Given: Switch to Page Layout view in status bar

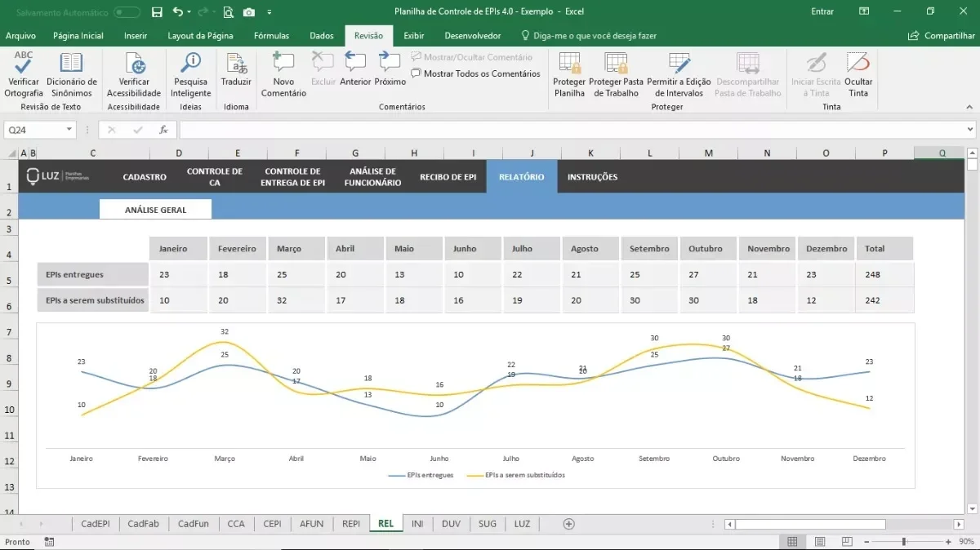Looking at the screenshot, I should coord(820,542).
